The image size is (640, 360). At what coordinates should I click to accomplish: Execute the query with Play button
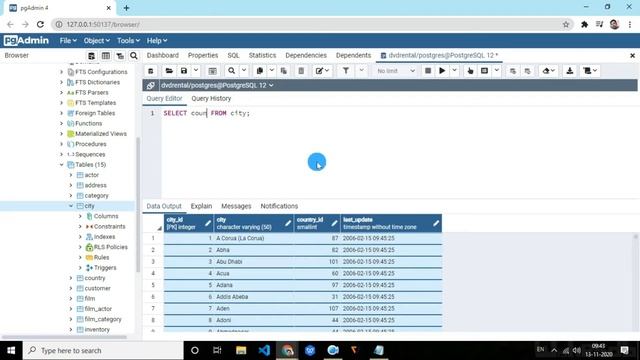442,71
